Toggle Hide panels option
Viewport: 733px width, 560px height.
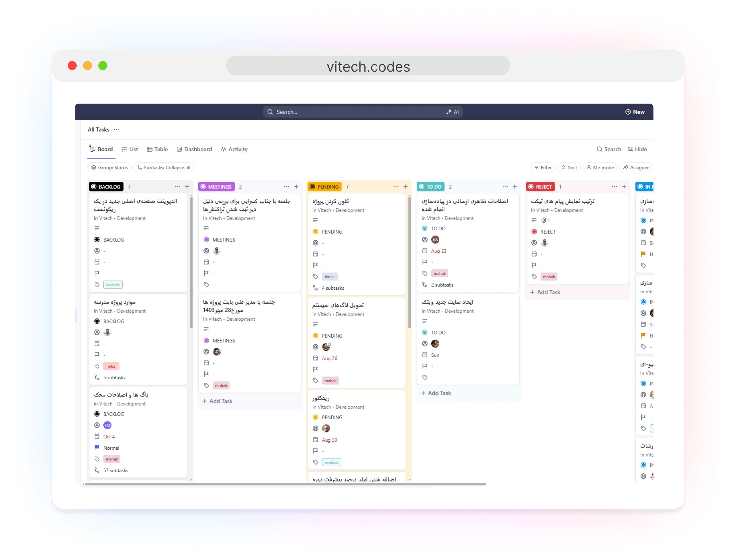point(638,149)
